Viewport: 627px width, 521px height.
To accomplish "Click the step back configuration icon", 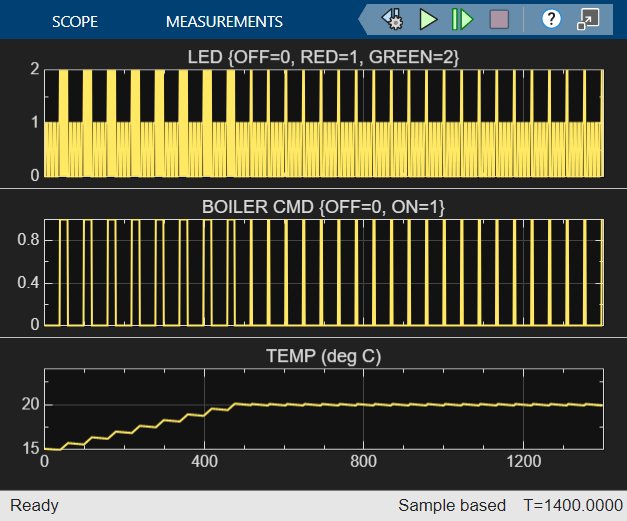I will 392,19.
